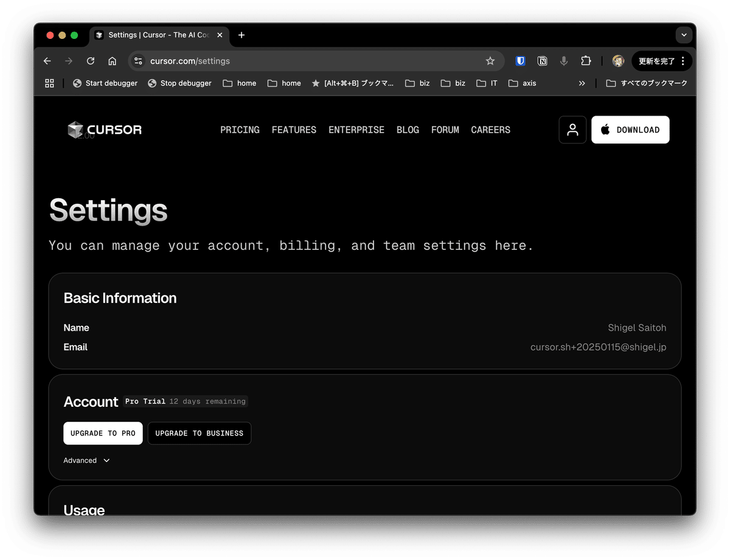Open the Chrome profile avatar
The height and width of the screenshot is (560, 730).
point(618,61)
